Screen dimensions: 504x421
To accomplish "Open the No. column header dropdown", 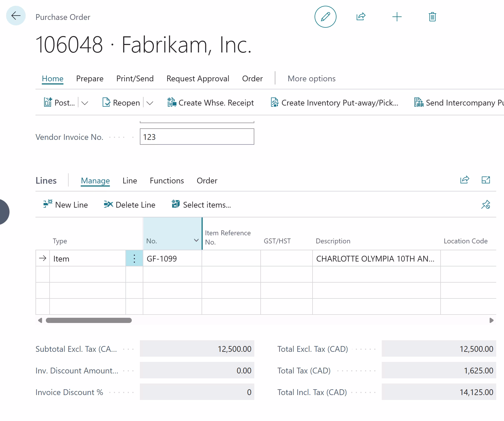I will pyautogui.click(x=196, y=240).
